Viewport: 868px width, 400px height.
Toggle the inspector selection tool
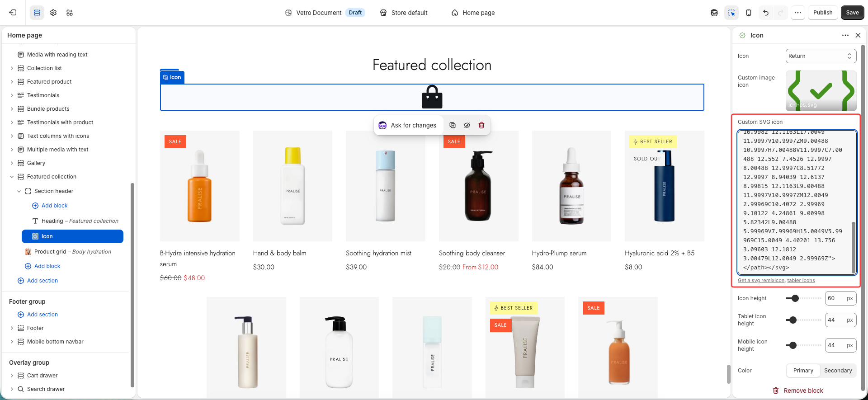pos(731,13)
